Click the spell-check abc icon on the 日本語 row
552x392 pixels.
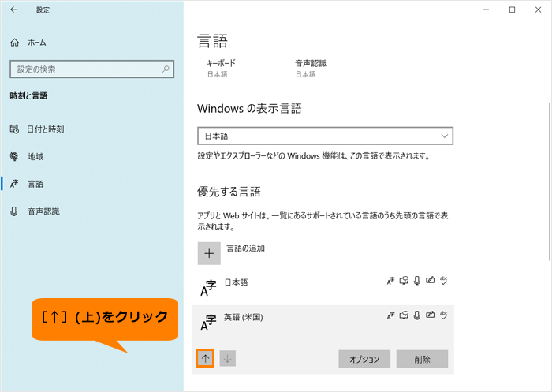point(443,281)
